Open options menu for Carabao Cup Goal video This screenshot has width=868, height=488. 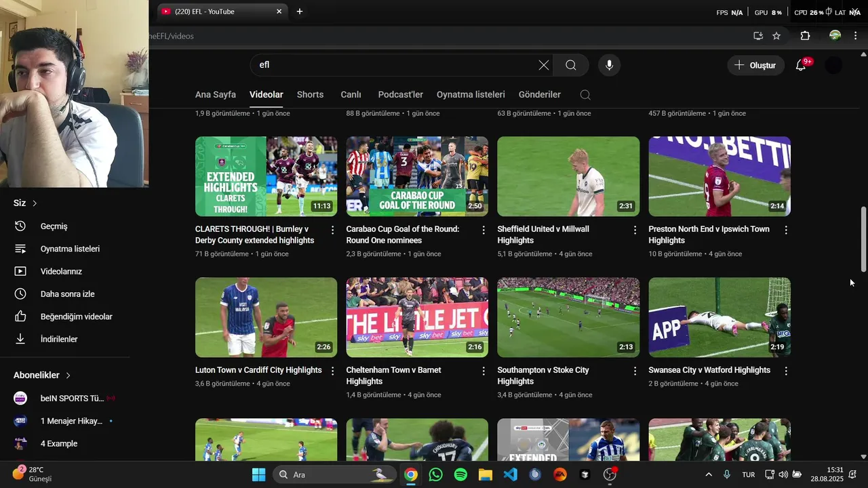[484, 230]
